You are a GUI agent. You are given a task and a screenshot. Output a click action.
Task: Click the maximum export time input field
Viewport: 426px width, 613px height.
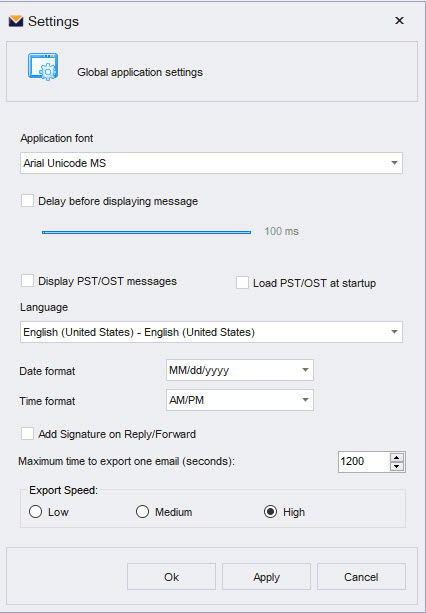coord(364,462)
